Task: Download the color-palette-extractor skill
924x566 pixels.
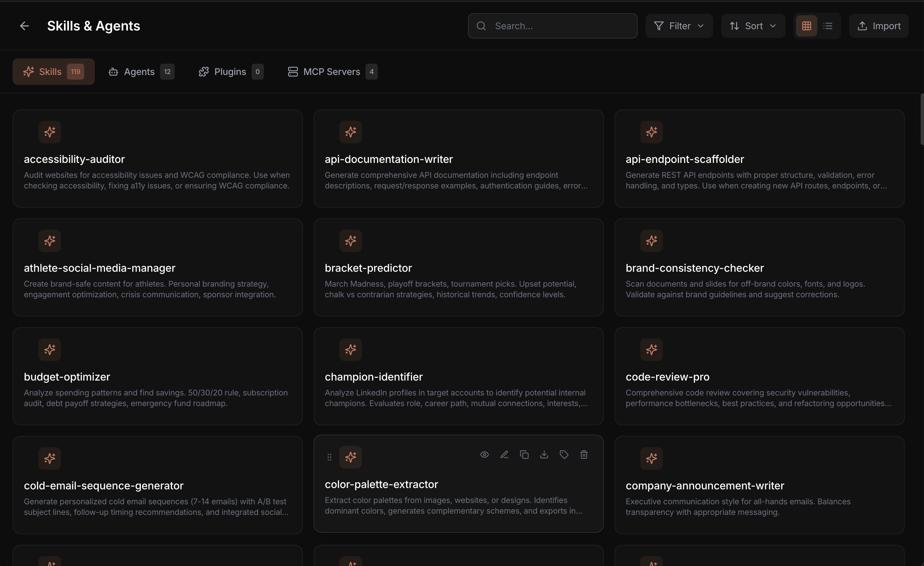Action: tap(544, 454)
